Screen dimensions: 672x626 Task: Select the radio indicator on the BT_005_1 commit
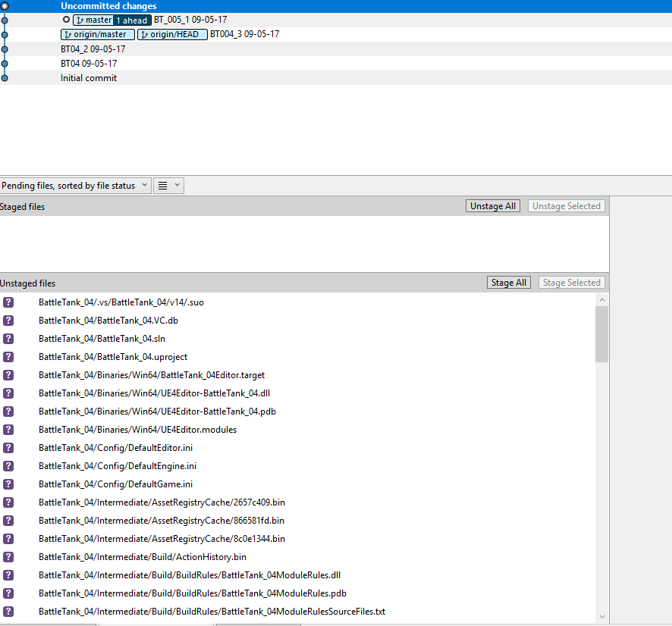[66, 20]
